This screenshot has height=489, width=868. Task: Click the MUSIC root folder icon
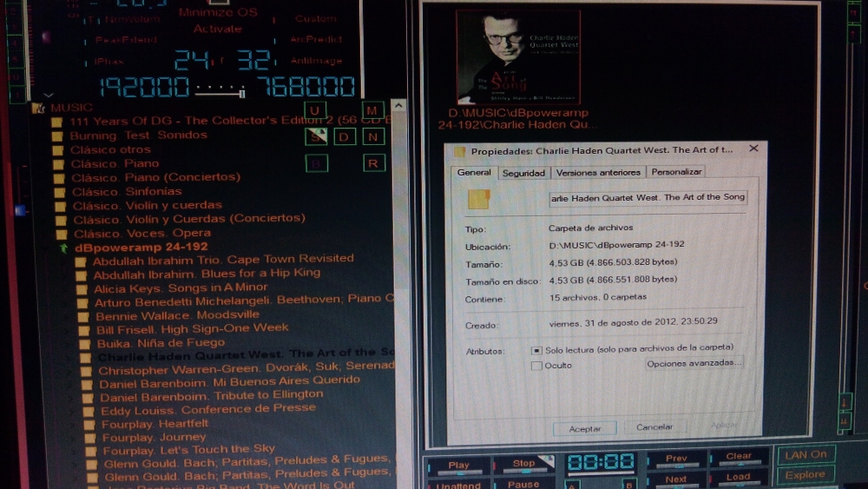coord(38,108)
